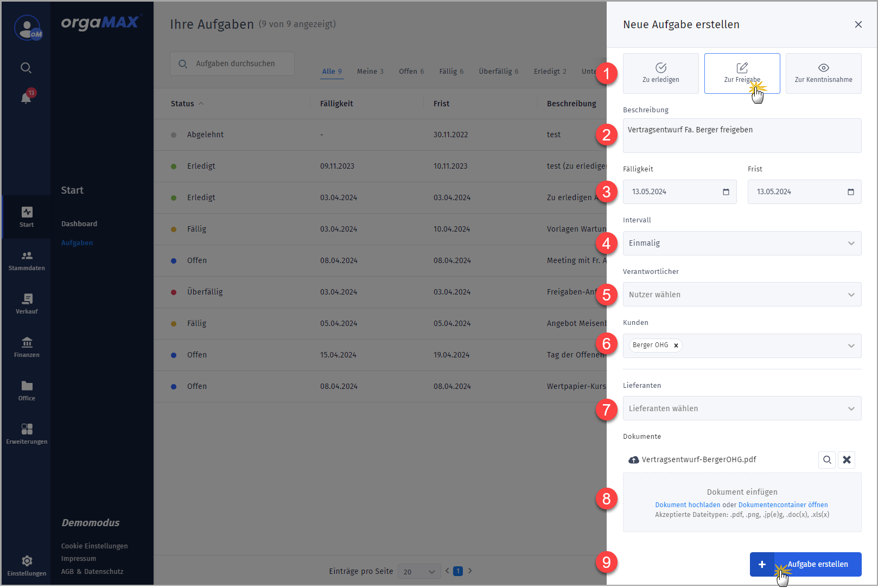Select row with Fälligkeit 09.11.2023

pos(380,166)
